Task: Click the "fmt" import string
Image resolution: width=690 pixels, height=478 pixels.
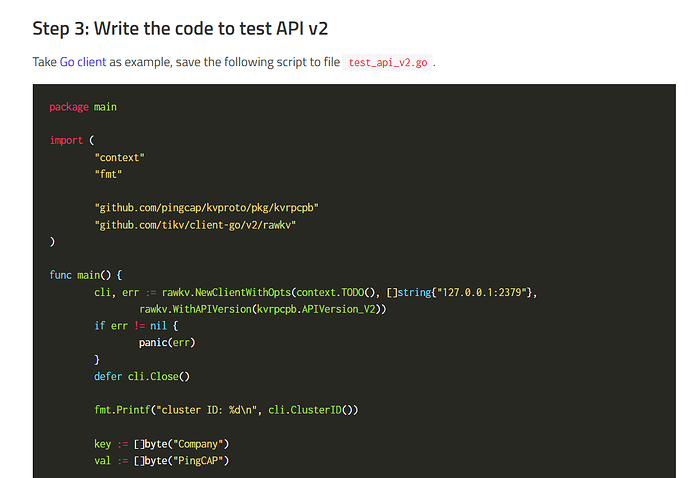Action: click(x=108, y=174)
